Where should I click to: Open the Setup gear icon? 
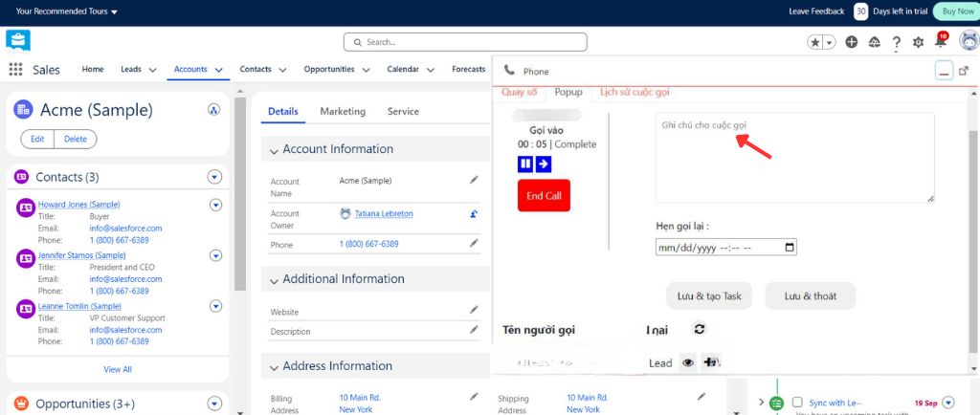tap(918, 42)
